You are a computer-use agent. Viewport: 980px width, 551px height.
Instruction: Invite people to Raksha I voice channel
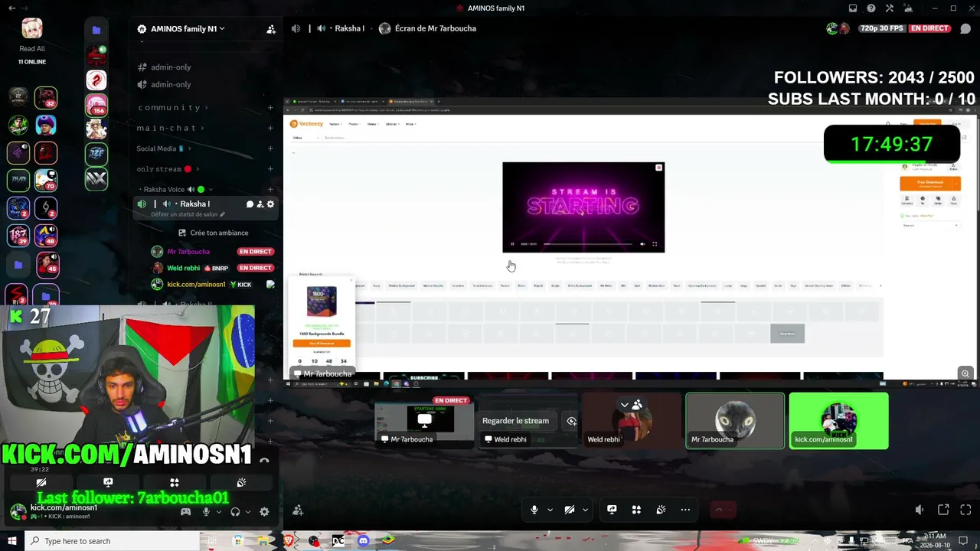coord(260,204)
